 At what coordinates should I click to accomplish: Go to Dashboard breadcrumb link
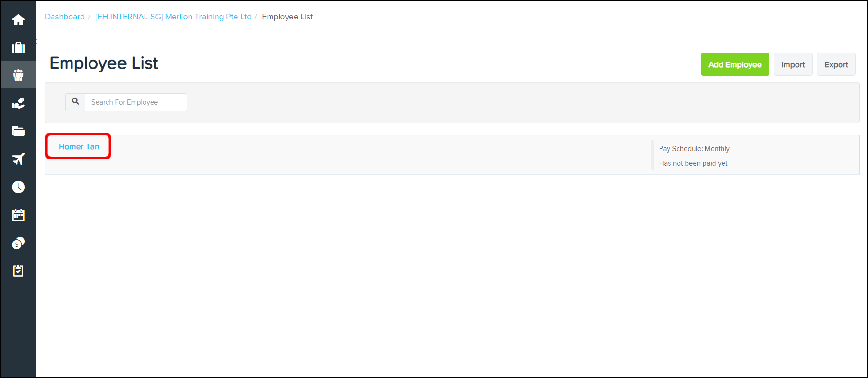coord(65,17)
